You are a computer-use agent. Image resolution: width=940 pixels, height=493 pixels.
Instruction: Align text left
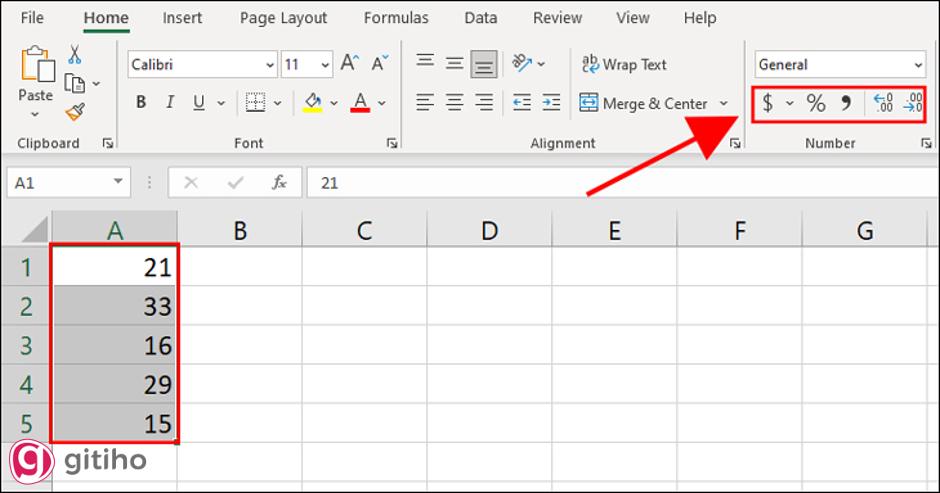425,103
